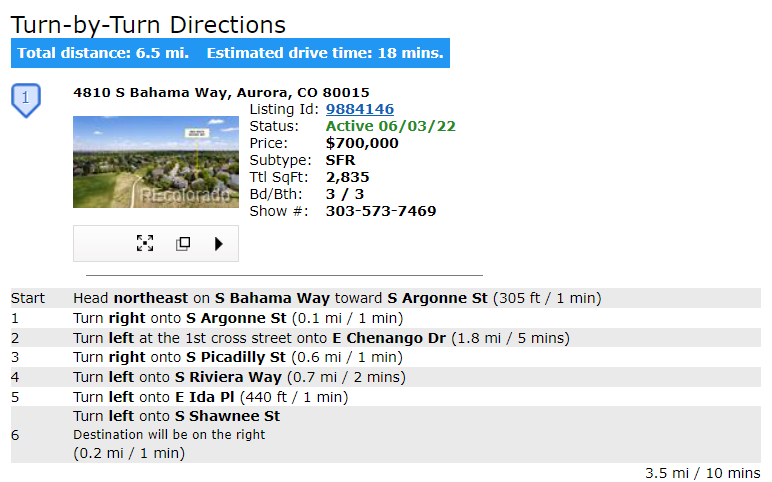Click the Turn-by-Turn Directions heading
772x482 pixels.
(148, 25)
